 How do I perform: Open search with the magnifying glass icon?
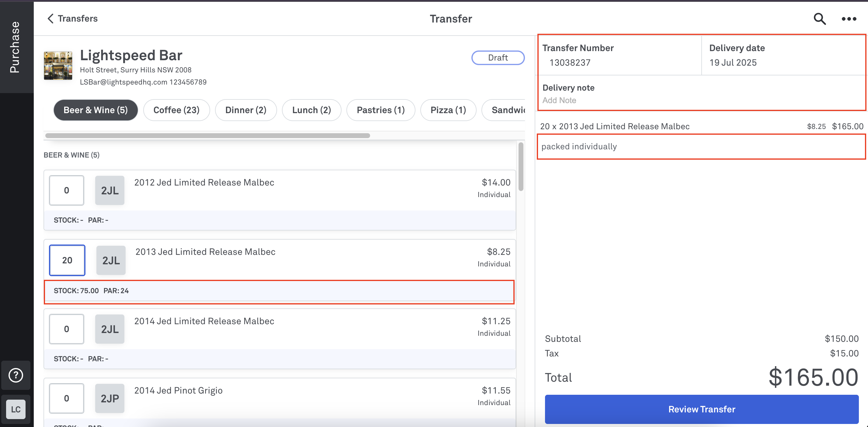[x=819, y=19]
